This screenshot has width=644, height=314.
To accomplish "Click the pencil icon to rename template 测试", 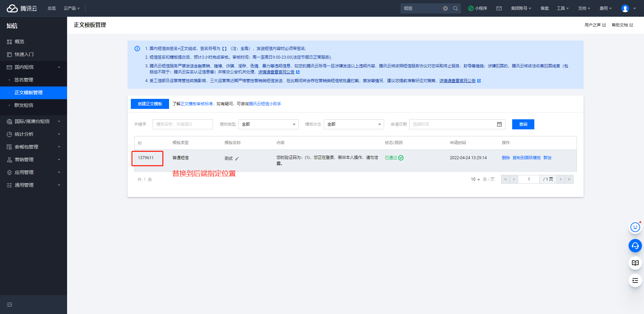I will pos(237,159).
